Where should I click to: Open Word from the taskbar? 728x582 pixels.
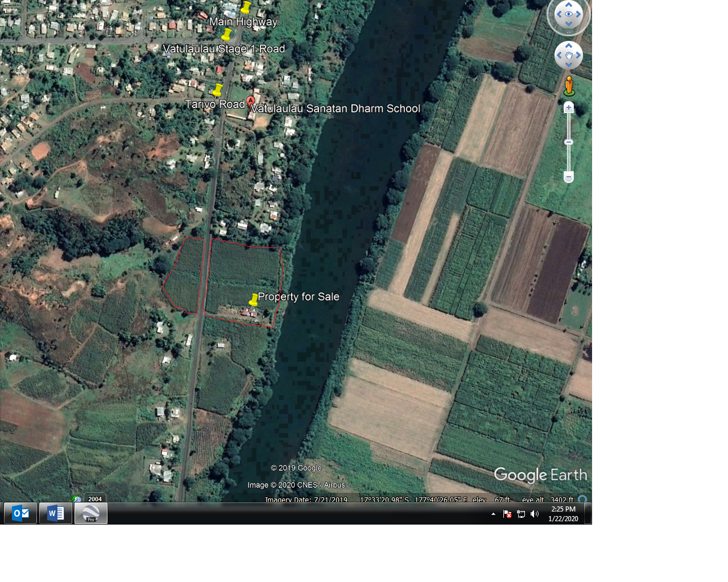click(56, 513)
